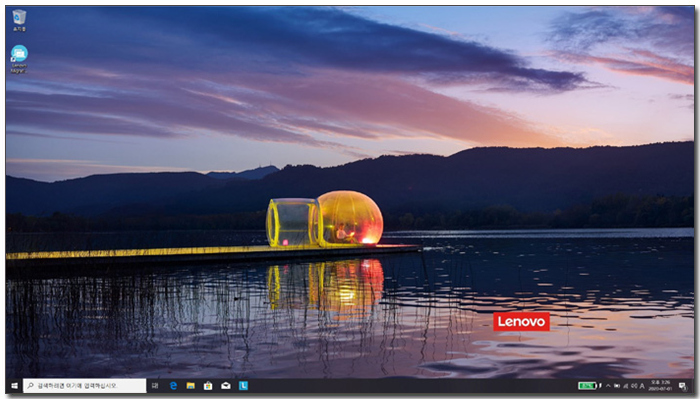Viewport: 700px width, 399px height.
Task: Launch Microsoft Edge from the taskbar
Action: coord(173,385)
